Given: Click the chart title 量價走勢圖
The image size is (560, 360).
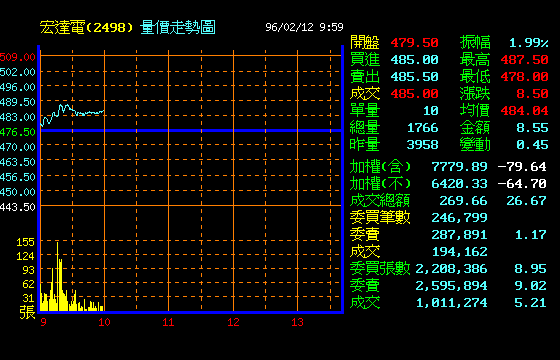Looking at the screenshot, I should (178, 28).
